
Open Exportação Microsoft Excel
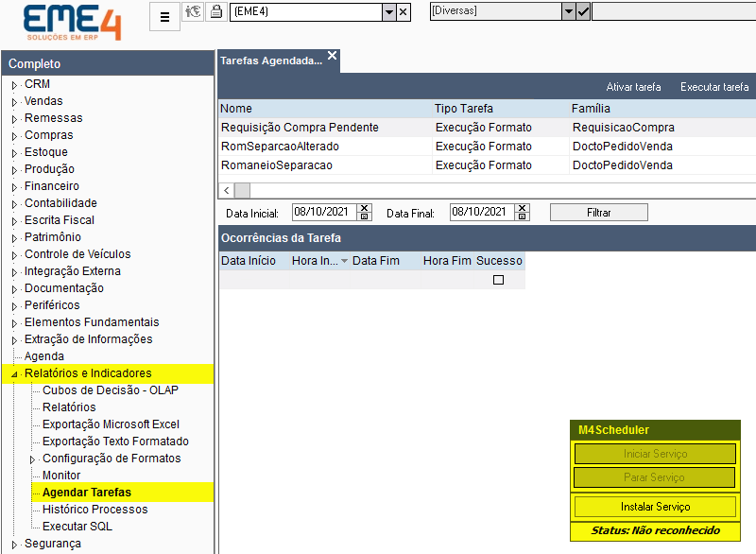click(x=111, y=424)
